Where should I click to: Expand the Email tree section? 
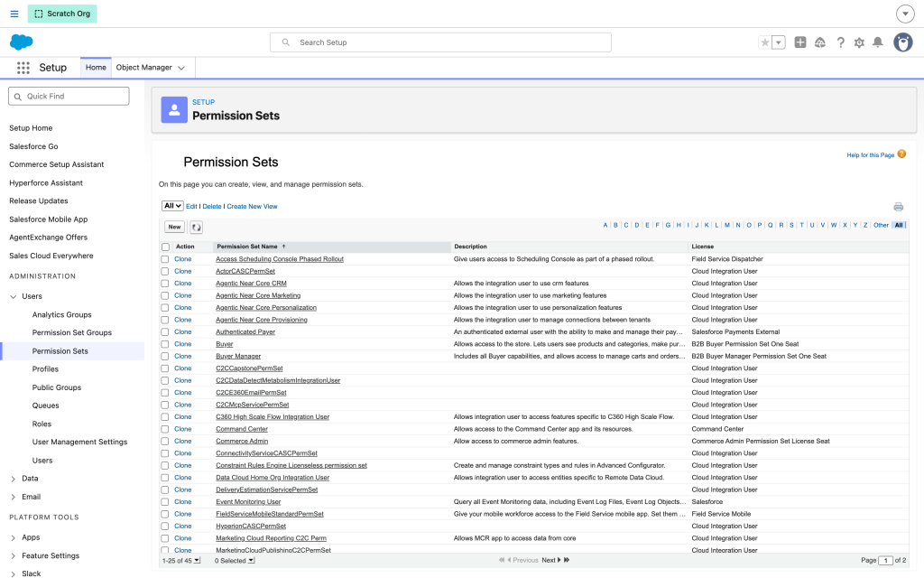click(x=13, y=498)
